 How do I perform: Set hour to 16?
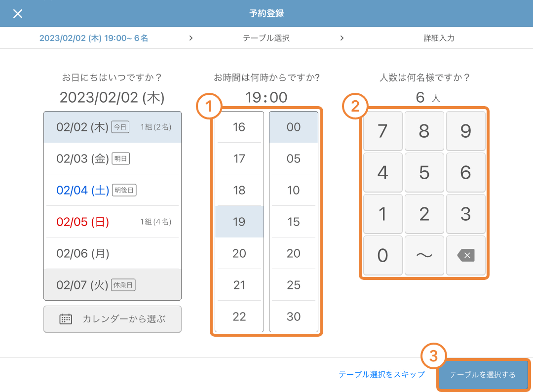pyautogui.click(x=239, y=127)
